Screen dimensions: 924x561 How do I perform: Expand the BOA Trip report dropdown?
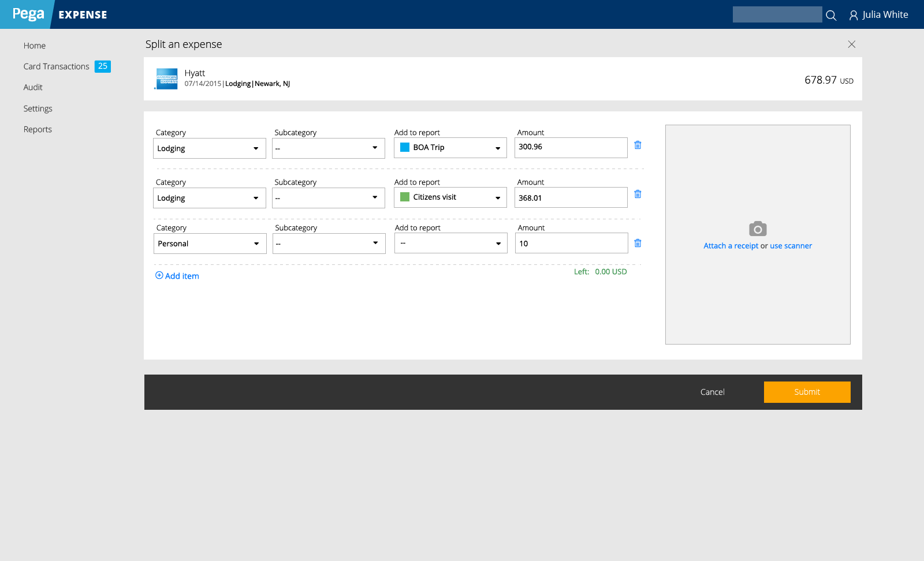(450, 148)
